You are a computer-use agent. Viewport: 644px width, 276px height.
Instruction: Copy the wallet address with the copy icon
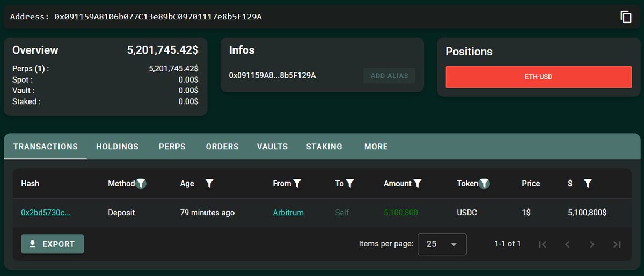click(x=626, y=17)
